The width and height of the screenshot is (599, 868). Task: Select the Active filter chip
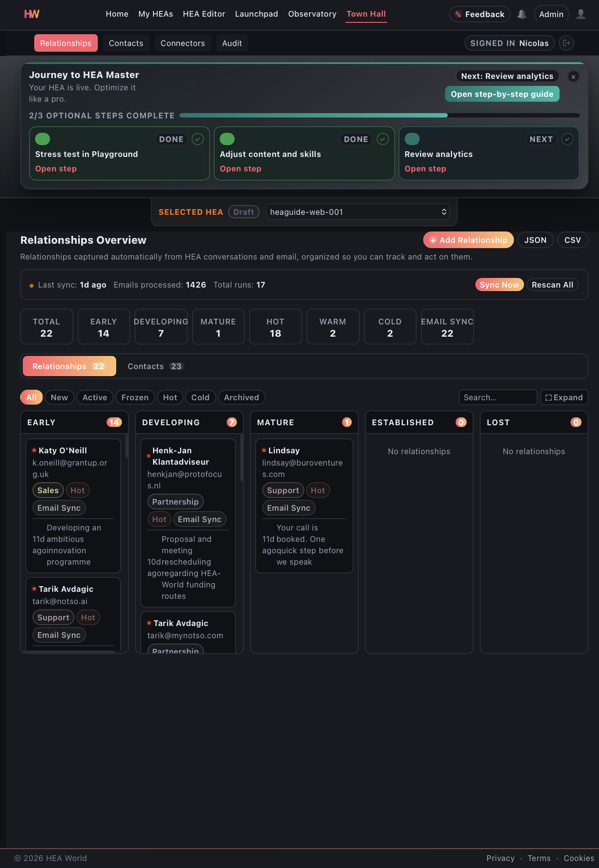pos(95,398)
